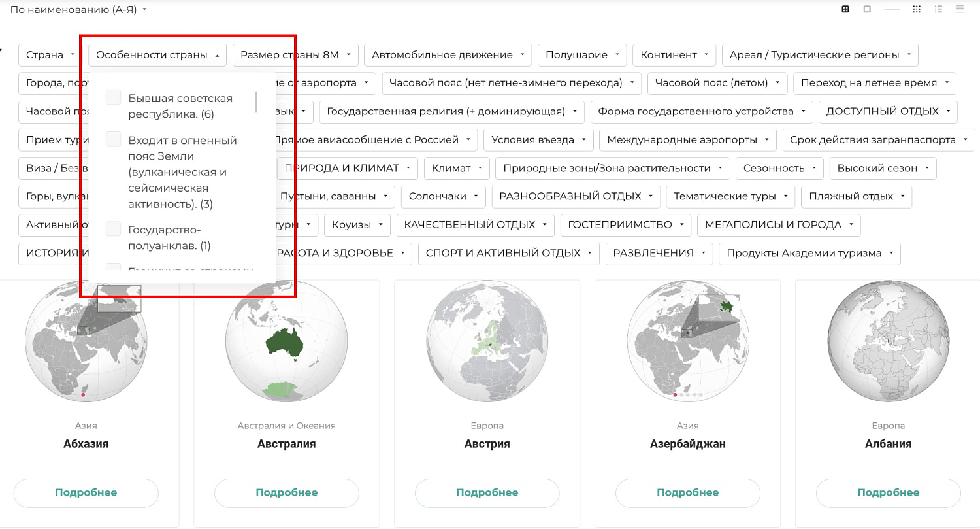Select the single-card view icon
Viewport: 980px width, 529px height.
[867, 9]
